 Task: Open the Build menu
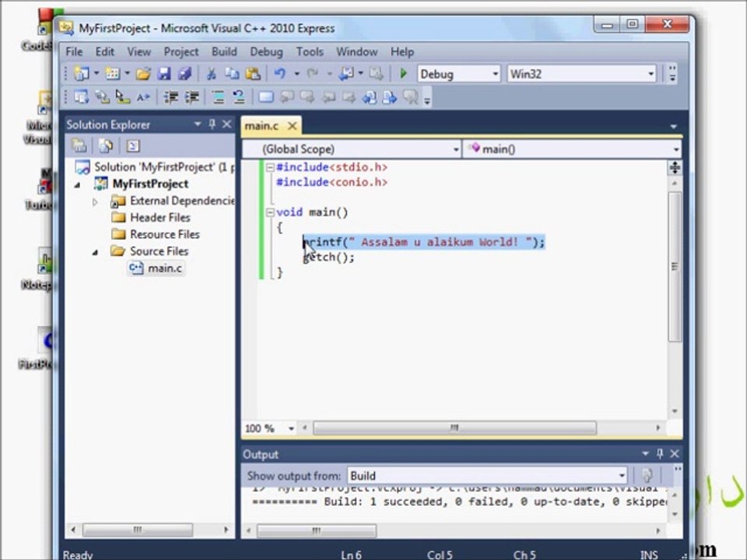pyautogui.click(x=224, y=51)
